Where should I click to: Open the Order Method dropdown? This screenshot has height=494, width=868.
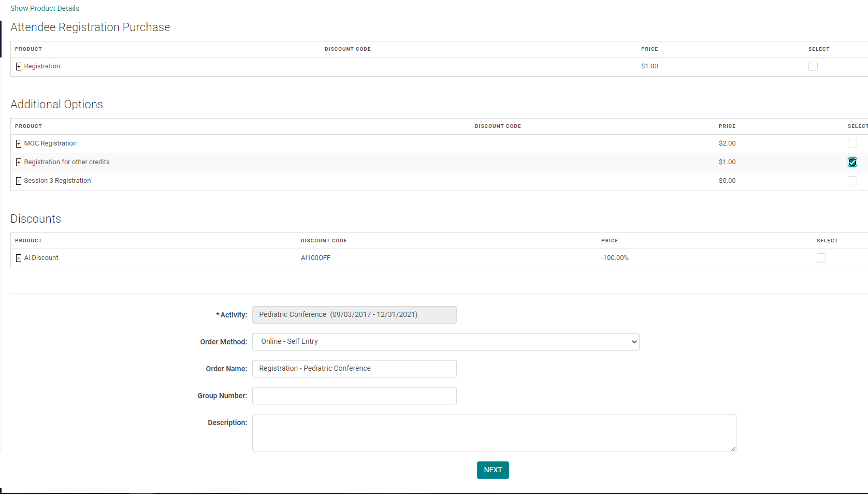click(445, 342)
